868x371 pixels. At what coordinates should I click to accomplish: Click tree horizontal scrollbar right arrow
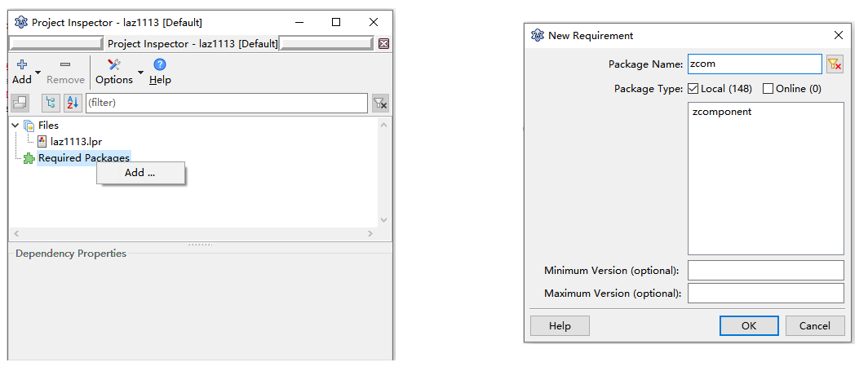point(370,234)
